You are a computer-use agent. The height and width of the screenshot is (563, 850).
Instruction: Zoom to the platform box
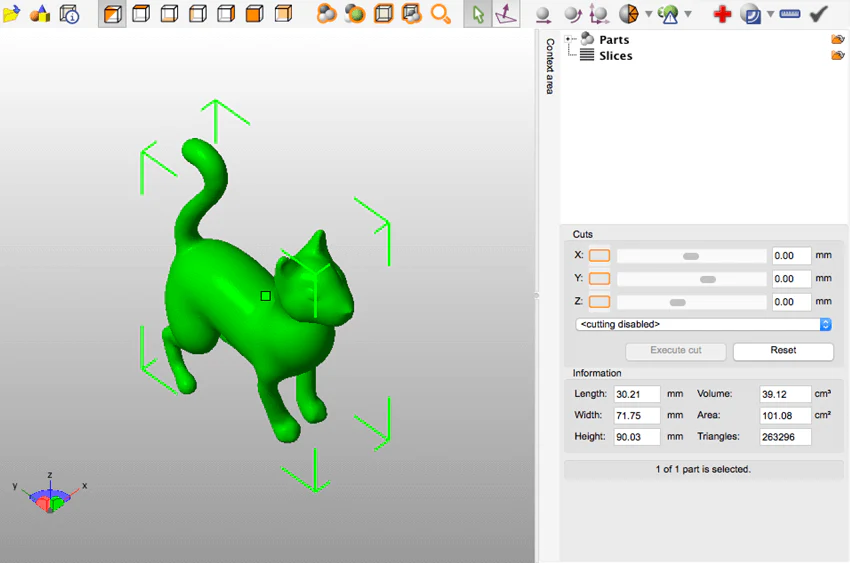click(x=383, y=14)
